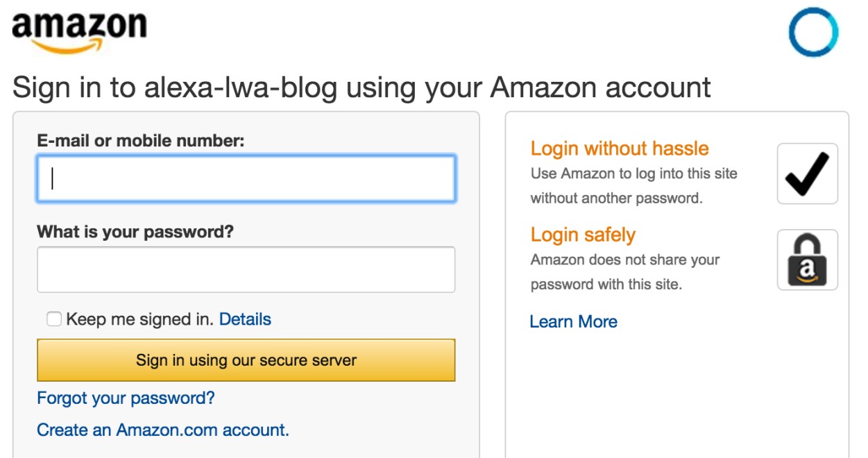Click the Amazon padlock icon
Viewport: 868px width, 458px height.
[807, 260]
